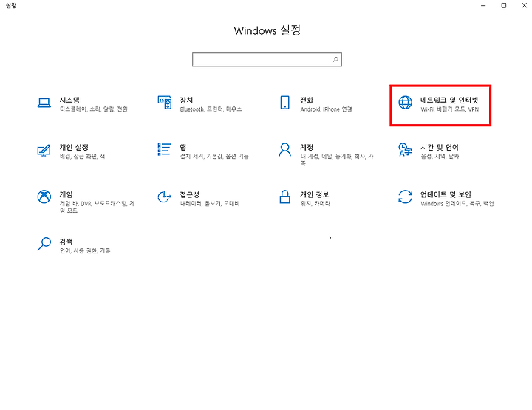
Task: Open the 검색 magnifier category icon
Action: point(44,244)
